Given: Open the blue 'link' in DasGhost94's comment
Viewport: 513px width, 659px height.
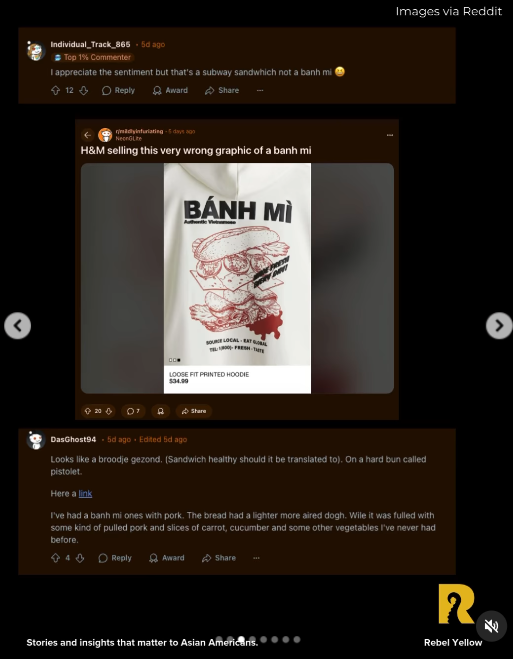Looking at the screenshot, I should click(85, 493).
